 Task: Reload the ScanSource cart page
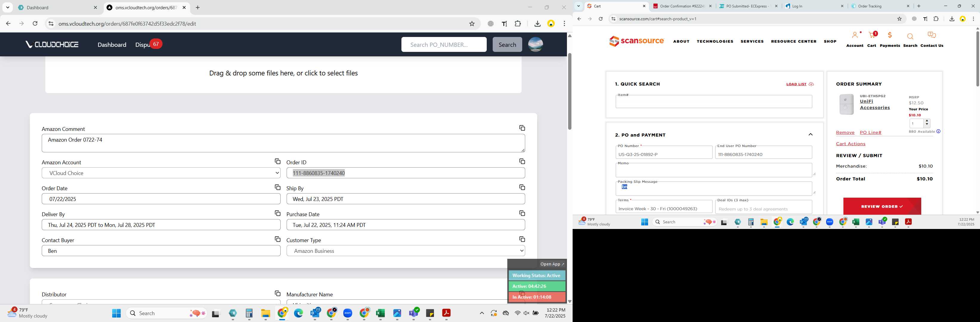(x=600, y=18)
